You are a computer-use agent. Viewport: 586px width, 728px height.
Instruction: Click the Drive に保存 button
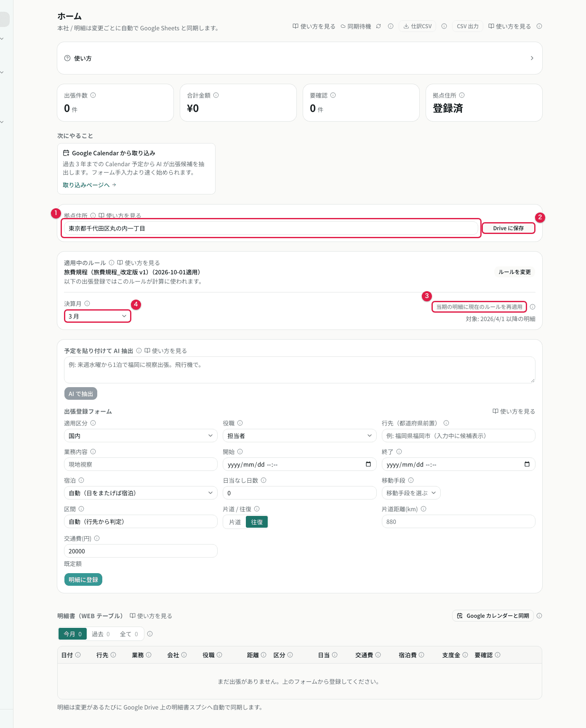tap(509, 228)
